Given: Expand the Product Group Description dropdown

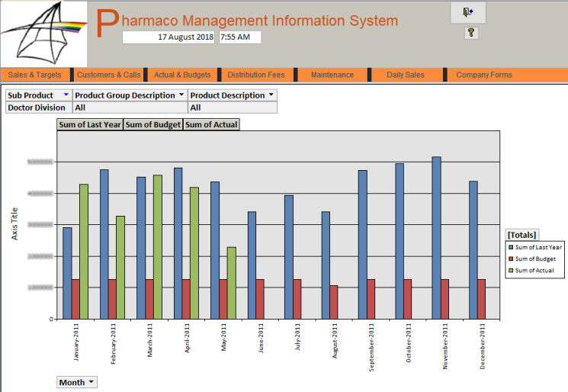Looking at the screenshot, I should pyautogui.click(x=181, y=95).
